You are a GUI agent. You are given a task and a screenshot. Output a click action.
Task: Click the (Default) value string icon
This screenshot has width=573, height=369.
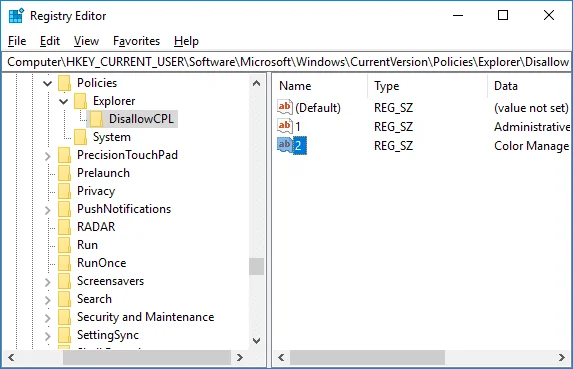[285, 107]
